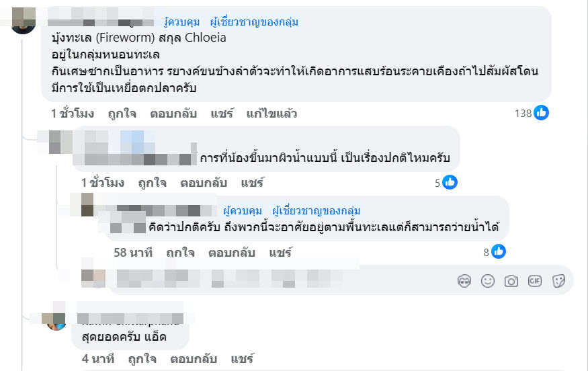Click the 58 นาที timestamp
This screenshot has height=371, width=588.
(x=133, y=253)
